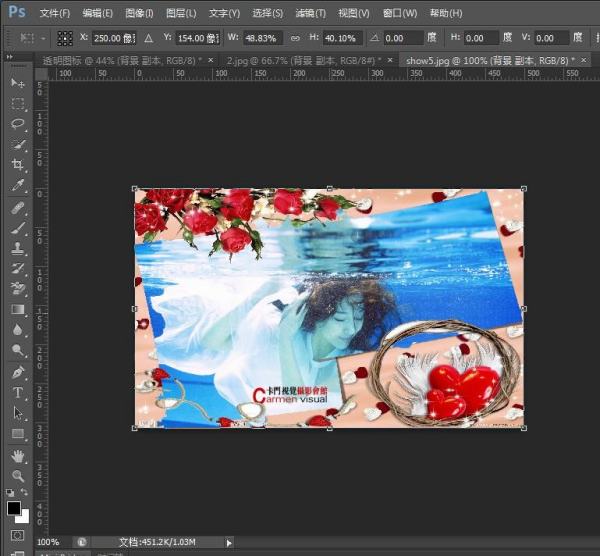Image resolution: width=600 pixels, height=556 pixels.
Task: Click the right-middle transform handle
Action: (524, 308)
